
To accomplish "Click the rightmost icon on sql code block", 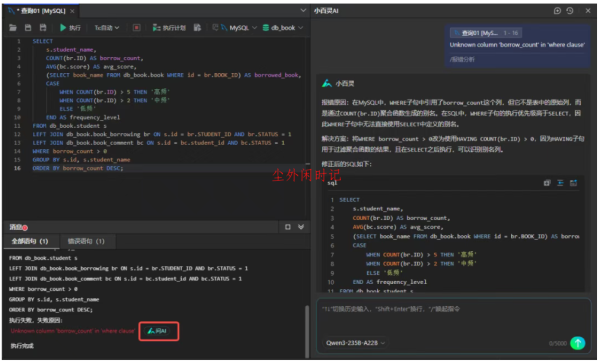I will click(x=574, y=183).
